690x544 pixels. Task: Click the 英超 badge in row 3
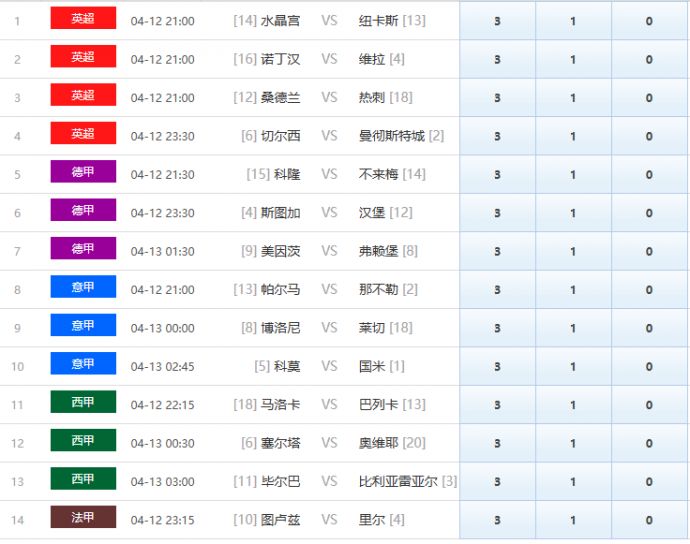pyautogui.click(x=83, y=95)
